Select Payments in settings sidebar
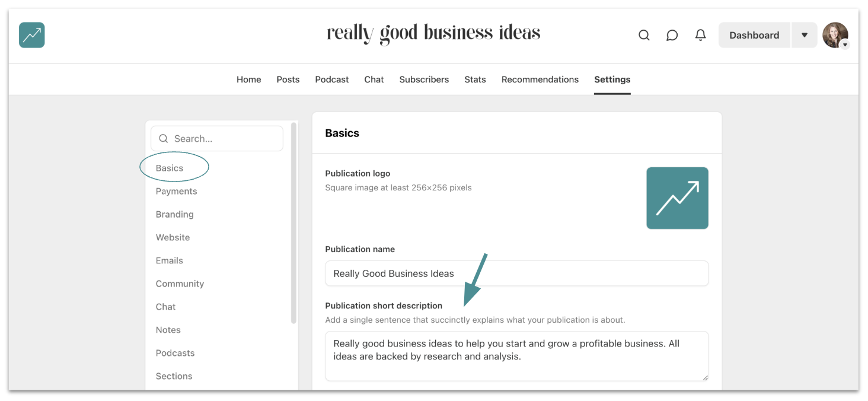This screenshot has height=401, width=868. point(176,191)
